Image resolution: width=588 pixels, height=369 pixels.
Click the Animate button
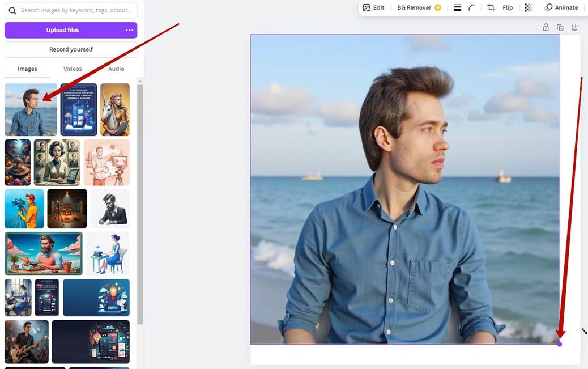point(561,7)
